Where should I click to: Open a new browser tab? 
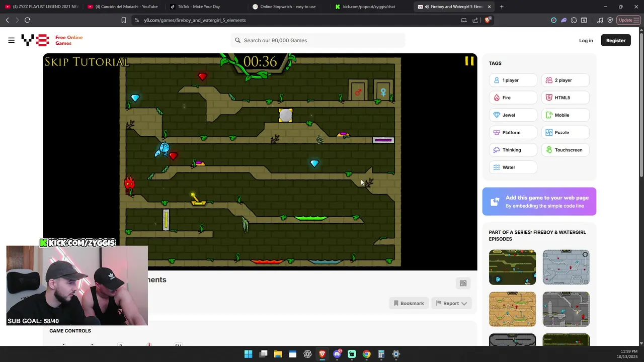[502, 7]
